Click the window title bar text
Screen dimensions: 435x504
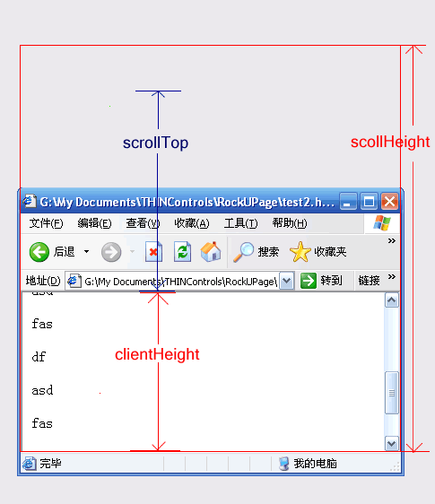(187, 202)
